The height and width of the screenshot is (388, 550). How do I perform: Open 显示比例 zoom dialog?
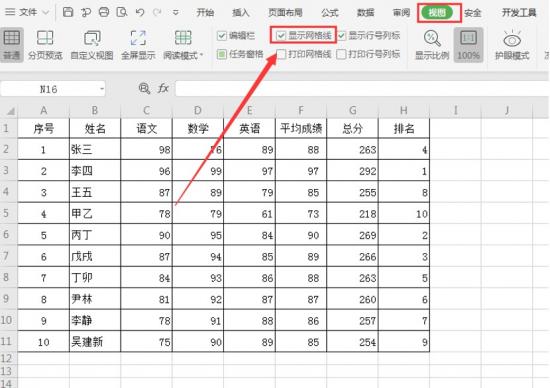432,45
